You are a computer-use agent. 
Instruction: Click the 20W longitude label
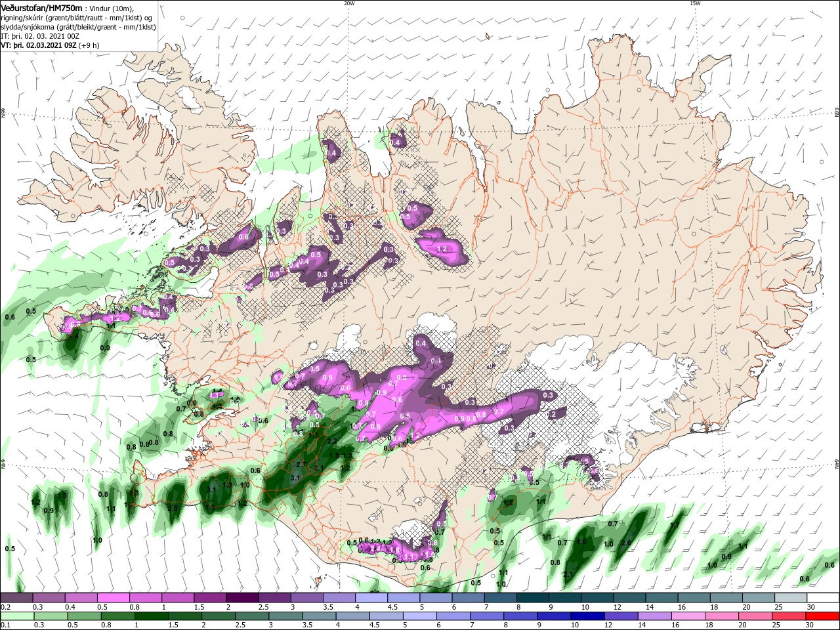[349, 3]
